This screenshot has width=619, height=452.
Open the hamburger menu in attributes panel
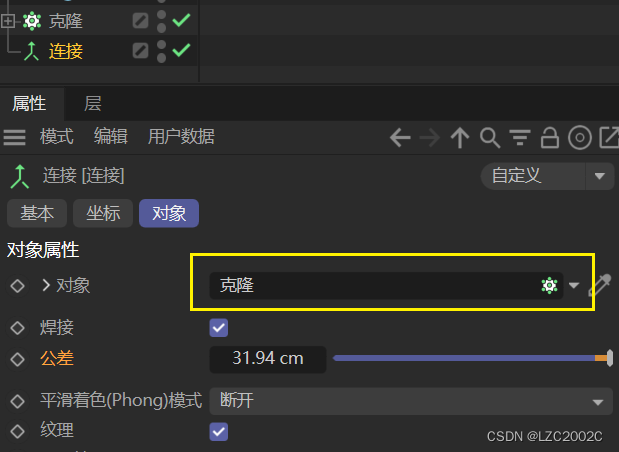15,137
